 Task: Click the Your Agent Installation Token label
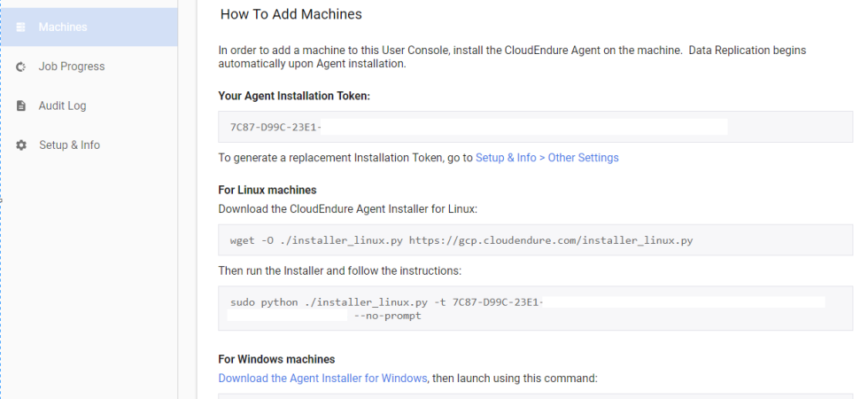point(294,96)
